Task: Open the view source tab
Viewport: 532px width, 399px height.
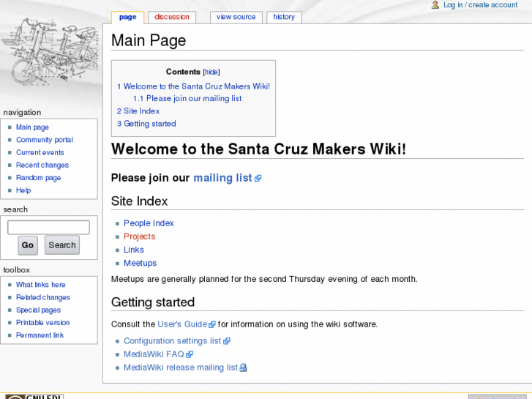Action: click(236, 17)
